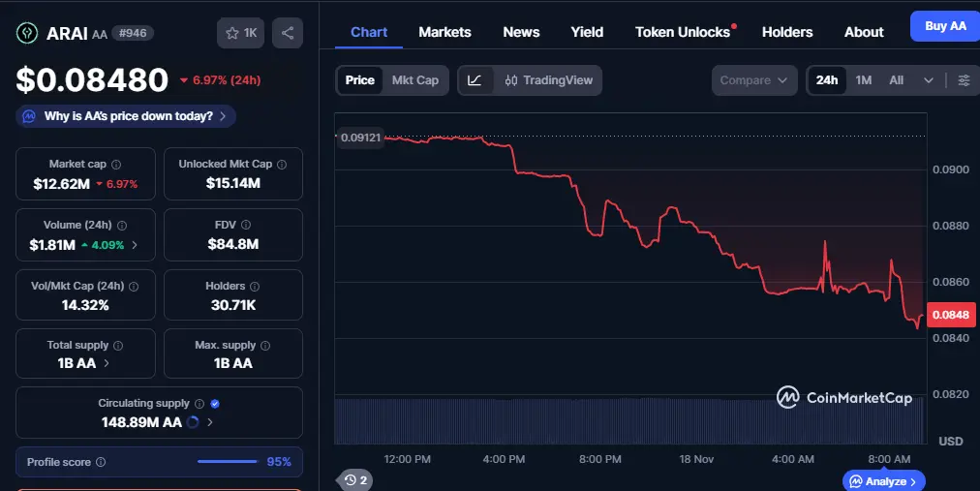Image resolution: width=980 pixels, height=491 pixels.
Task: Switch chart to Mkt Cap view
Action: 415,80
